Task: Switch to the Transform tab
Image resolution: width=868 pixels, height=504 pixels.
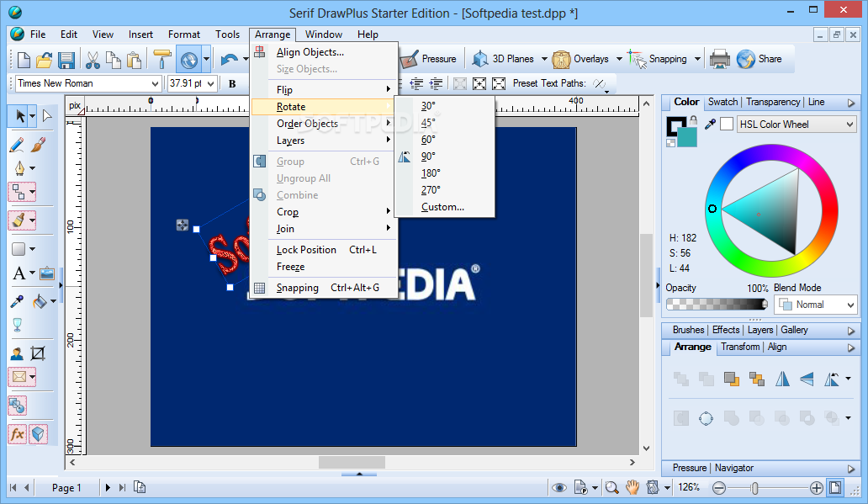Action: coord(740,347)
